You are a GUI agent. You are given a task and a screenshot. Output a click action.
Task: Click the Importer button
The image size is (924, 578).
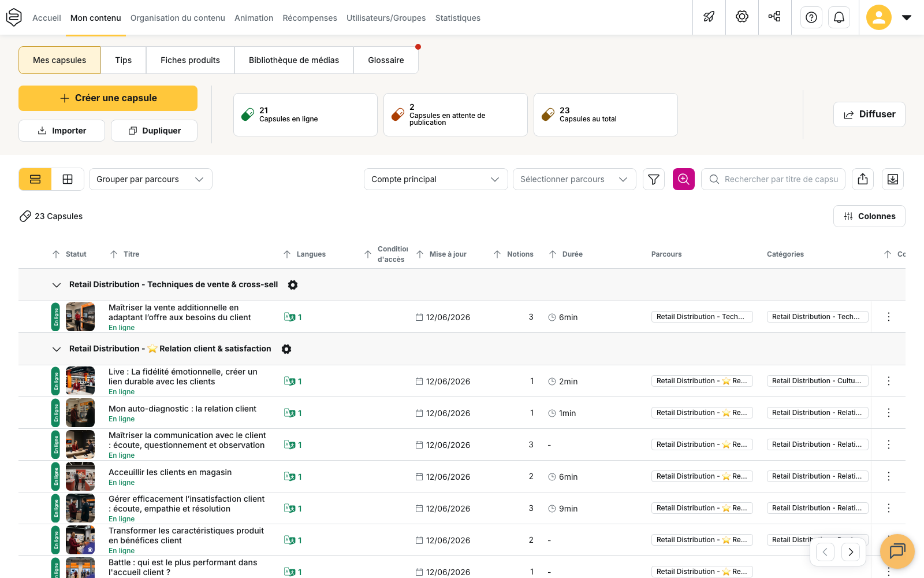pos(62,131)
